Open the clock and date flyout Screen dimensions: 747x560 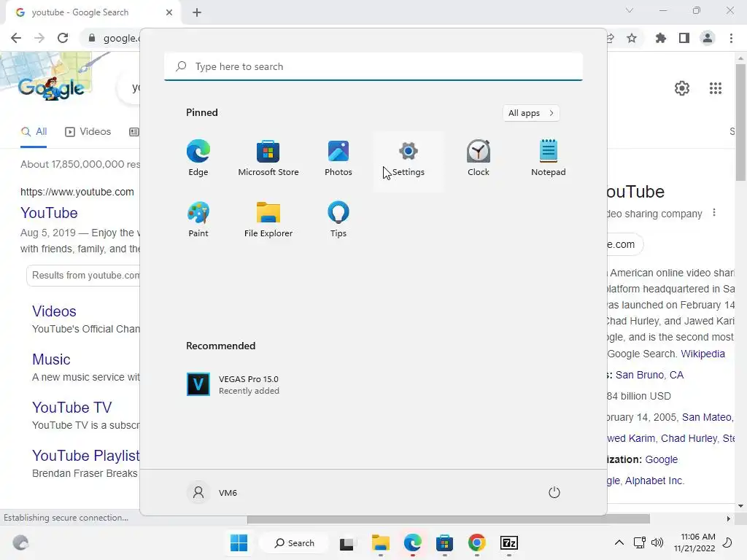coord(694,542)
